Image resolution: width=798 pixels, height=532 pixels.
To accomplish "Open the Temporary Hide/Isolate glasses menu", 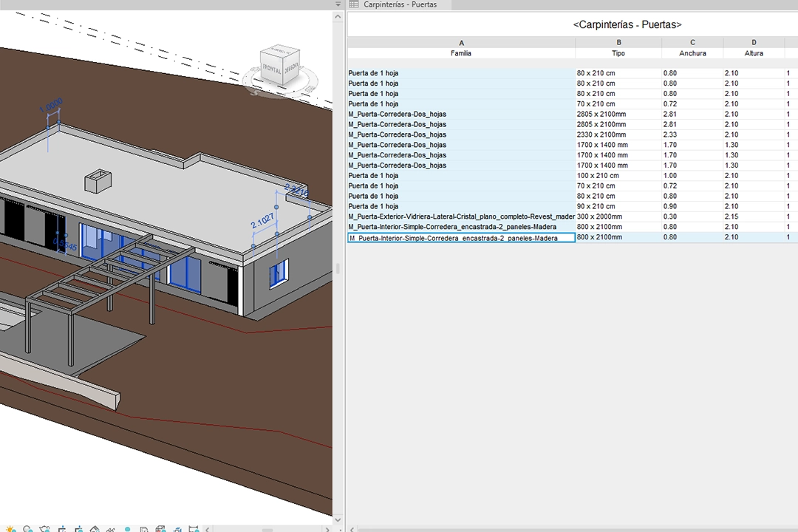I will point(111,530).
